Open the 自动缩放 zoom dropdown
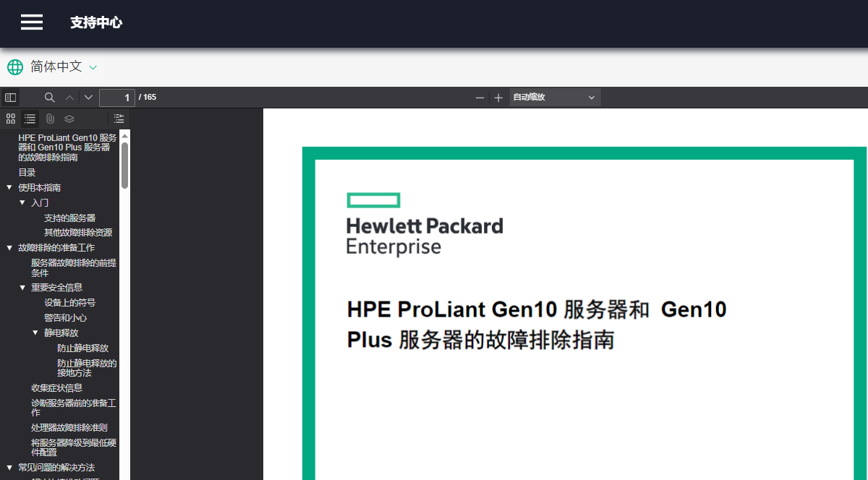The image size is (868, 480). click(555, 98)
